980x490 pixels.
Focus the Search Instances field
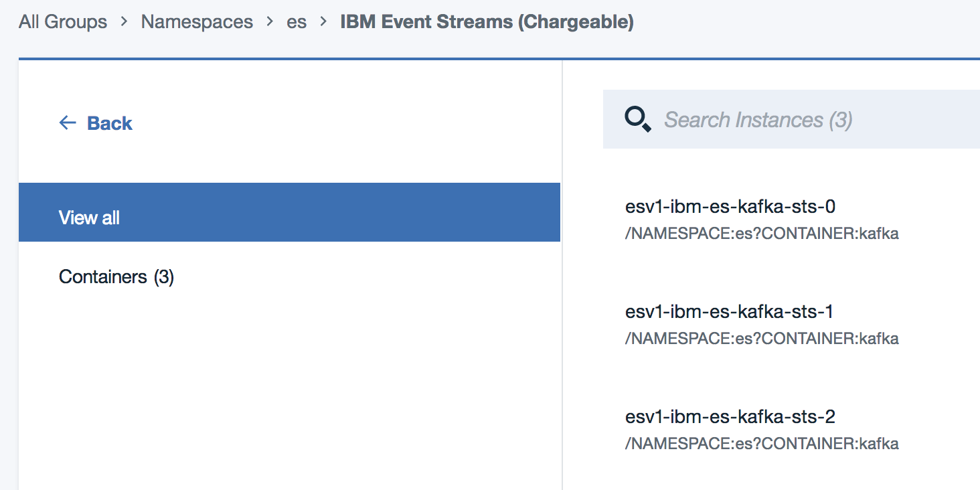click(791, 119)
